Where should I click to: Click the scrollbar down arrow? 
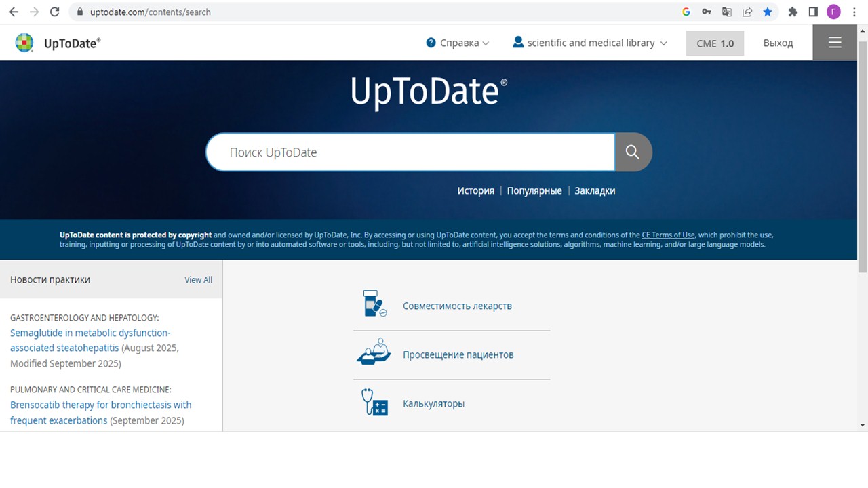point(863,425)
